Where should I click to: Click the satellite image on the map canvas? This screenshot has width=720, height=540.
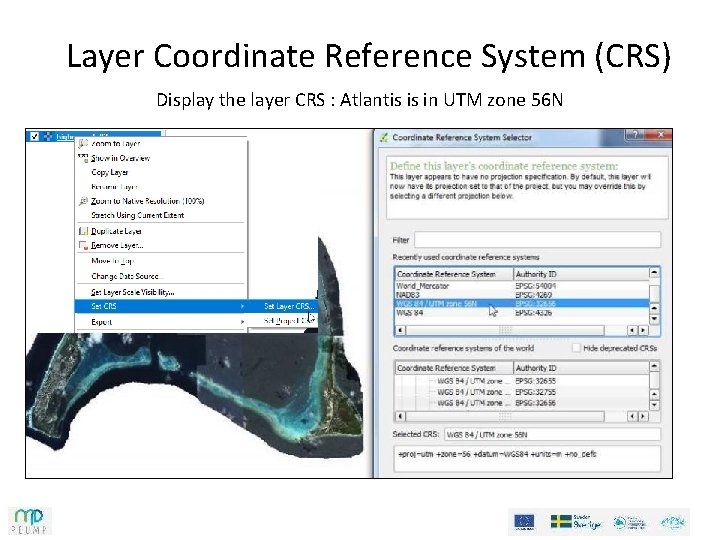click(x=193, y=395)
